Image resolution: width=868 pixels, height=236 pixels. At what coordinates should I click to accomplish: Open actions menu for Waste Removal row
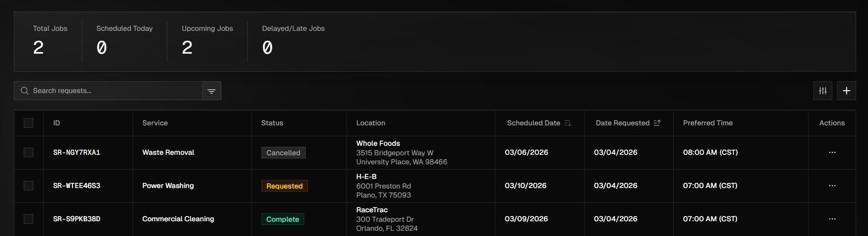coord(832,152)
